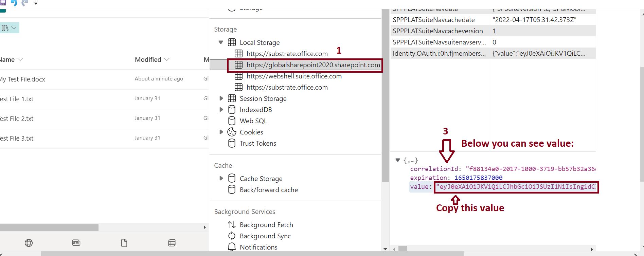Select first https://substrate.office.com storage entry

[287, 54]
